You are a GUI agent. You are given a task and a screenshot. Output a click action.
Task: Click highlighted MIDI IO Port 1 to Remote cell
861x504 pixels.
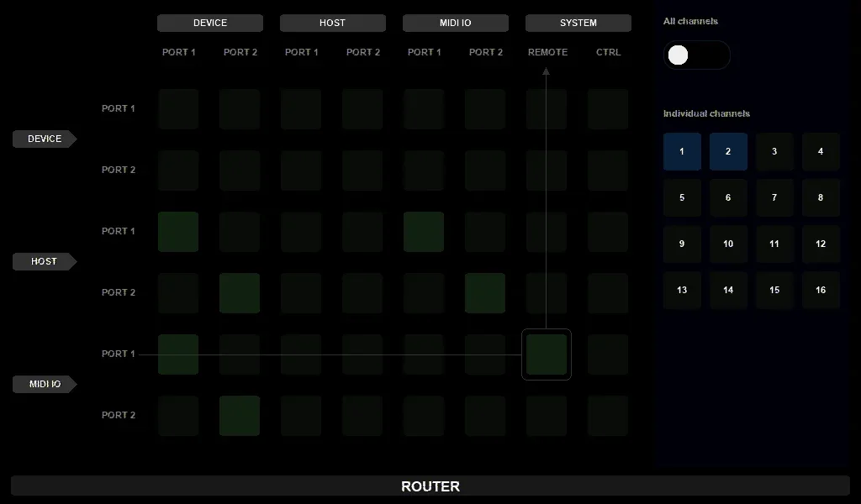(x=547, y=354)
